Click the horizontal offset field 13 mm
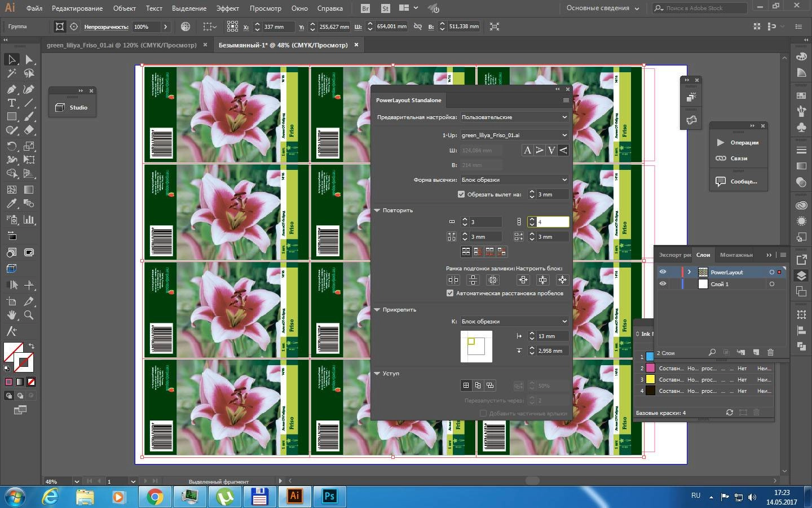This screenshot has height=508, width=812. pos(552,336)
